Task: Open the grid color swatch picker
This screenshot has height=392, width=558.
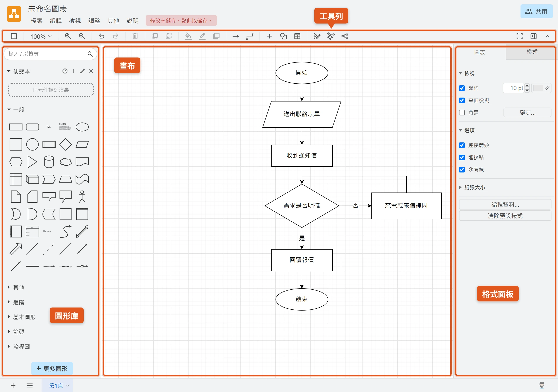Action: 541,88
